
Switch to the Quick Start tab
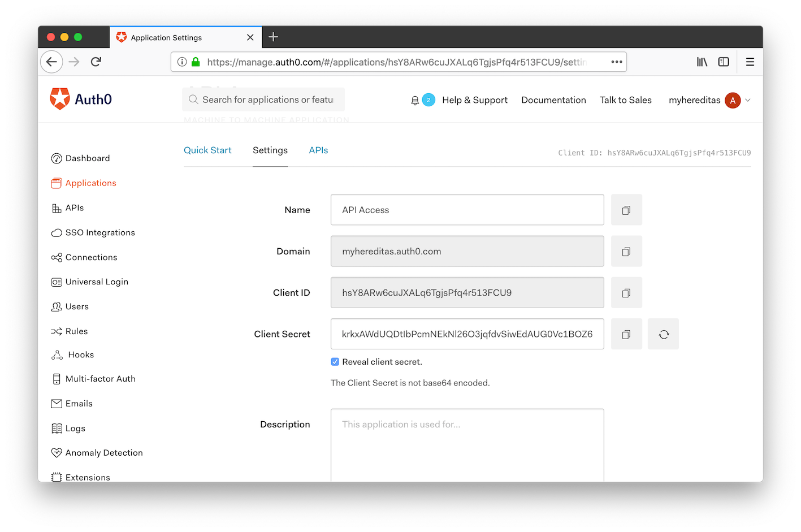207,150
